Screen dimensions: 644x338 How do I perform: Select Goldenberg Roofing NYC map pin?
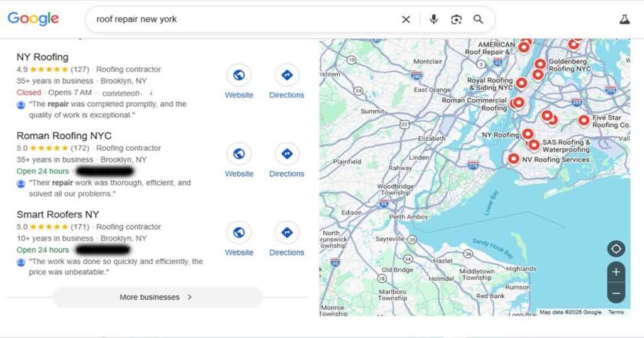point(540,64)
